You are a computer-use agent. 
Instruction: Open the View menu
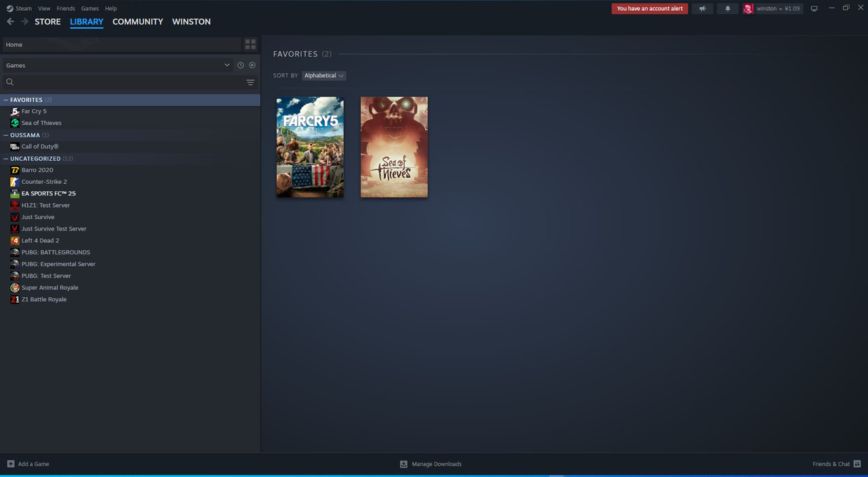[x=44, y=9]
